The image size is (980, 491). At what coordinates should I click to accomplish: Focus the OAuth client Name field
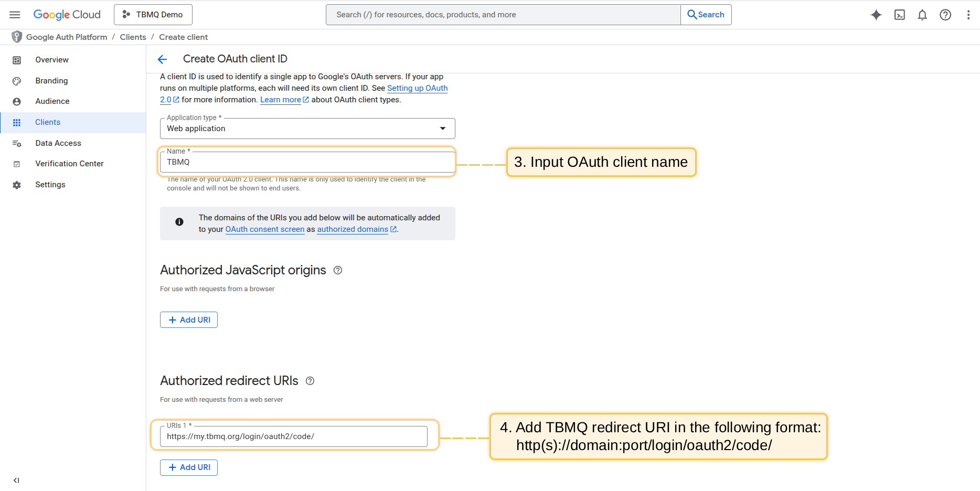click(307, 163)
